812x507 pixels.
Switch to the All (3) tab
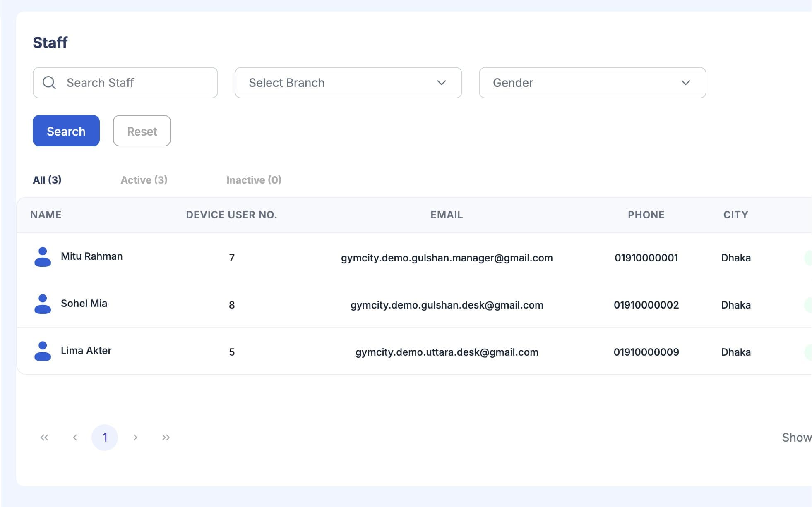(47, 180)
